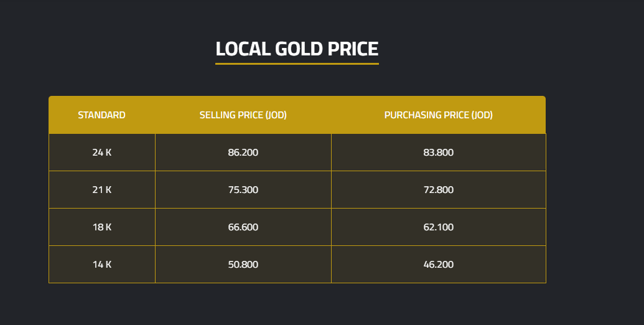
Task: Click the 21 K standard cell
Action: 101,190
